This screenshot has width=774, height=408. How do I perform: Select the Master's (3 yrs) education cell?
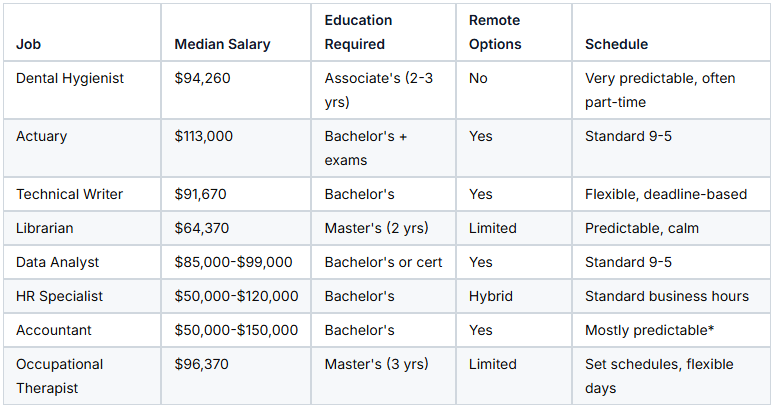pyautogui.click(x=377, y=364)
